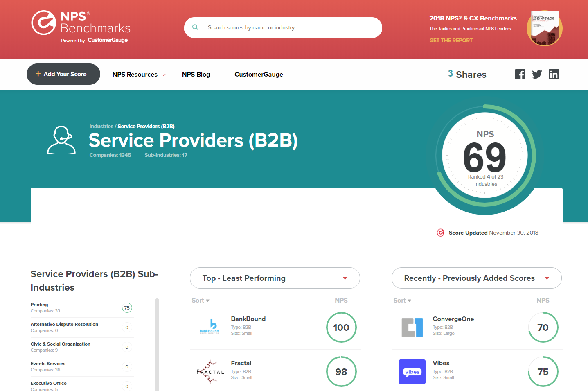This screenshot has height=391, width=588.
Task: Open the Vibes company name
Action: point(441,363)
